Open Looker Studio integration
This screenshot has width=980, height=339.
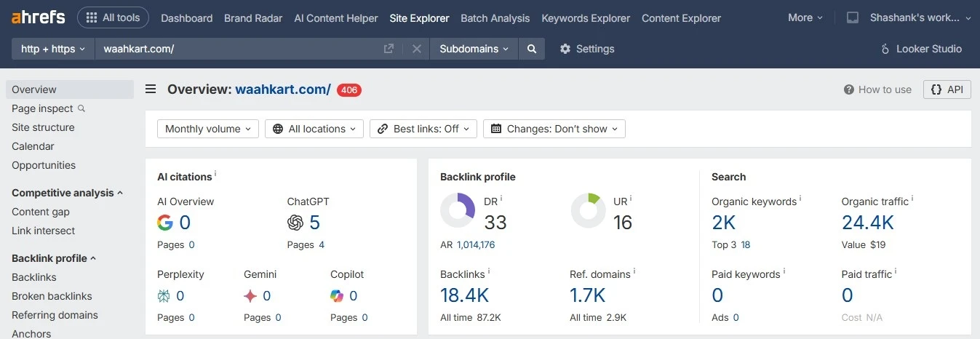pos(921,49)
